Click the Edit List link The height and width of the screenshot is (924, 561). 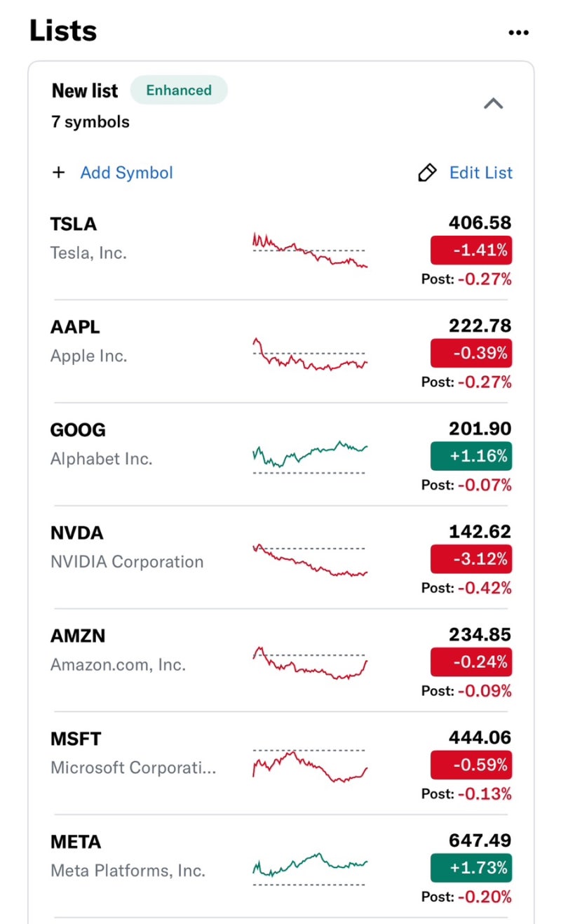click(481, 173)
